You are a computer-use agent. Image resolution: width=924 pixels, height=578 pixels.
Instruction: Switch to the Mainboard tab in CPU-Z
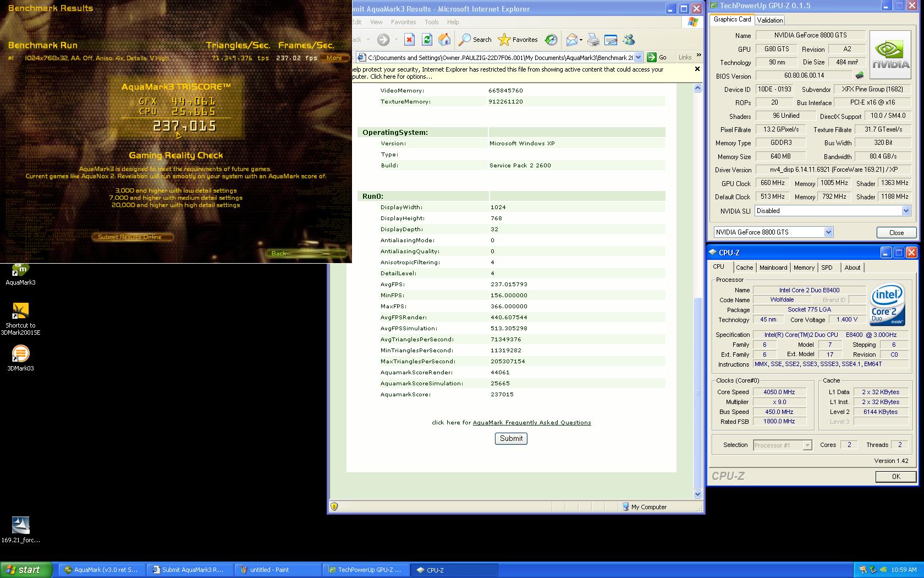(x=773, y=268)
